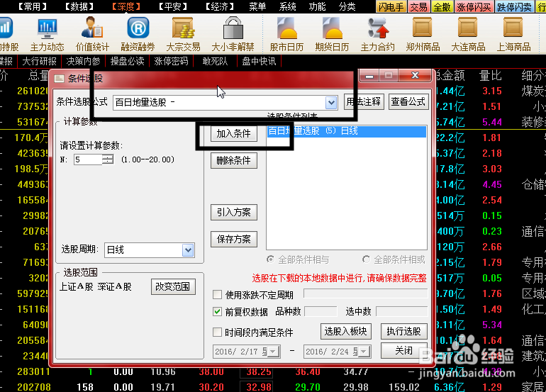
Task: Click the 执行选股 button
Action: [404, 332]
